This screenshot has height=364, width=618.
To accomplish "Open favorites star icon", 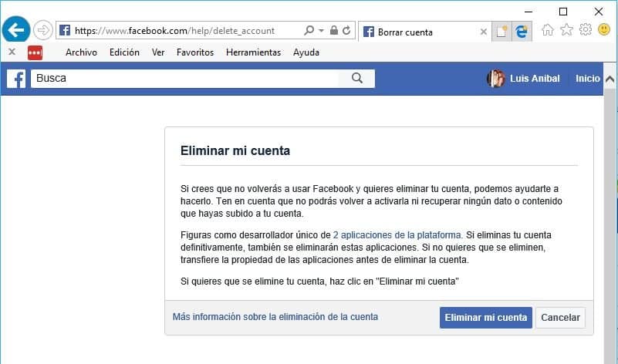I will [x=567, y=30].
